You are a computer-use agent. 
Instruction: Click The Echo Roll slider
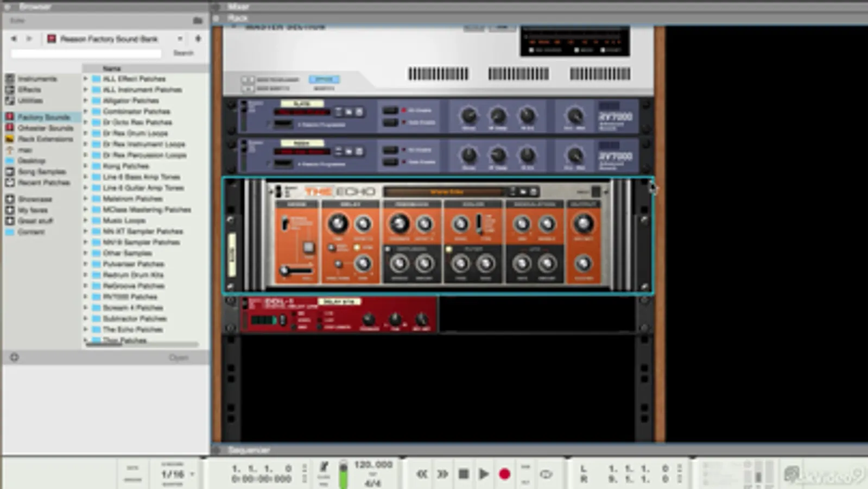click(x=296, y=270)
